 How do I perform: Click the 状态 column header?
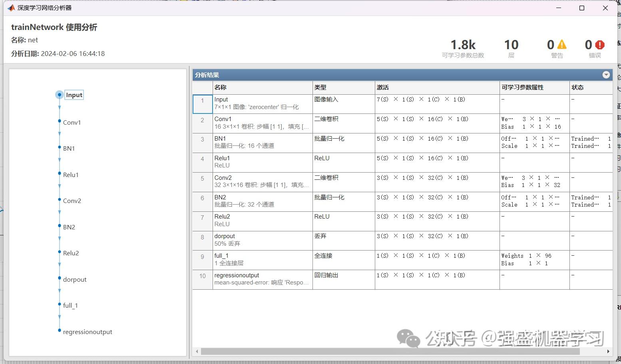[x=591, y=87]
